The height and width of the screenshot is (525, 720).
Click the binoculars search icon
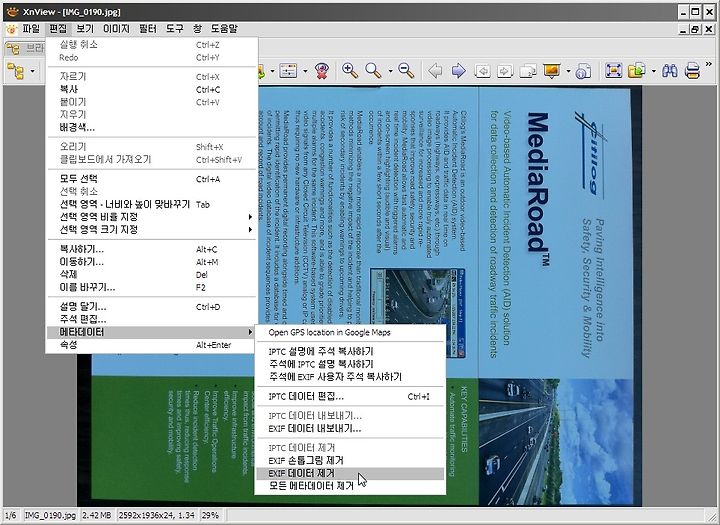670,71
